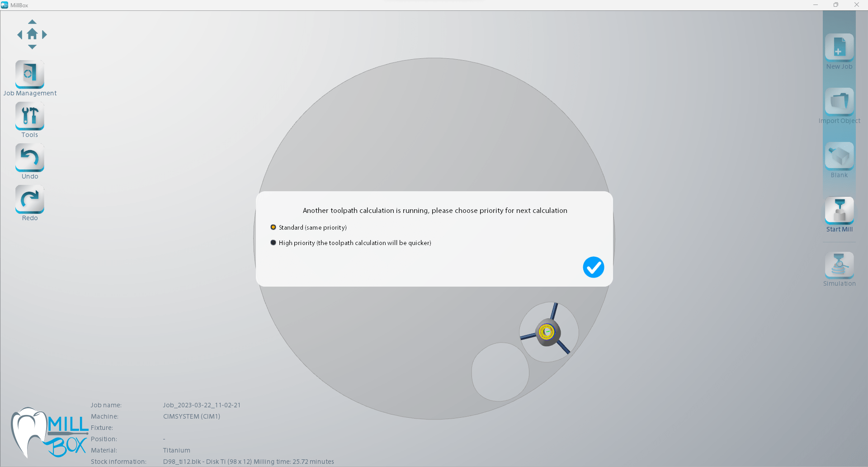
Task: Select High priority calculation option
Action: (273, 243)
